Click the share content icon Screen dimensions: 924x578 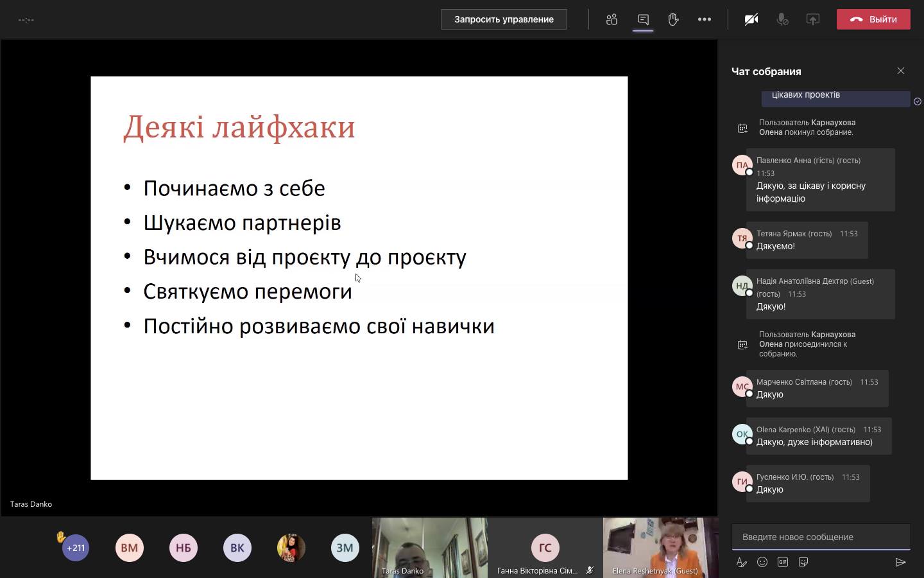(x=813, y=19)
